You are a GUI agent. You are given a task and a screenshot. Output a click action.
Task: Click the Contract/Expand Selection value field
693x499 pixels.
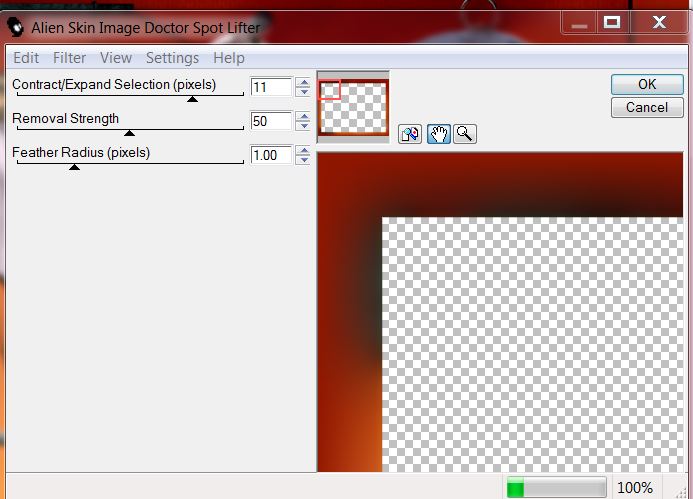[271, 87]
